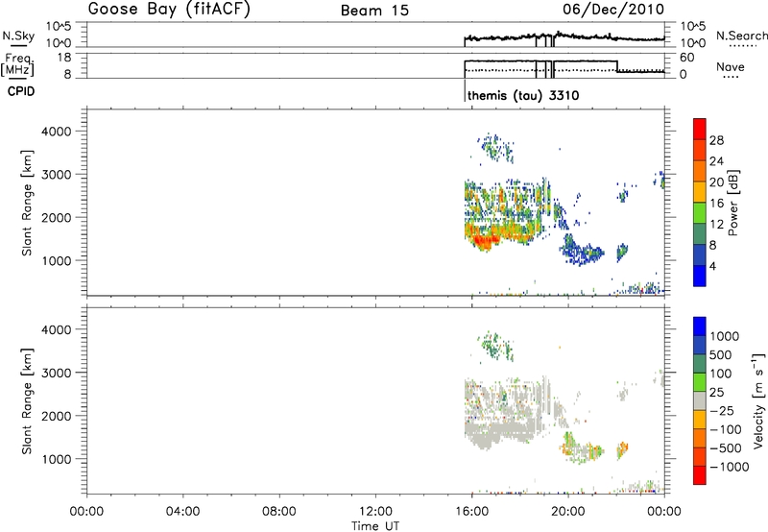This screenshot has height=532, width=768.
Task: Select the blue power colorbar segment between 8 and 4
Action: [700, 254]
